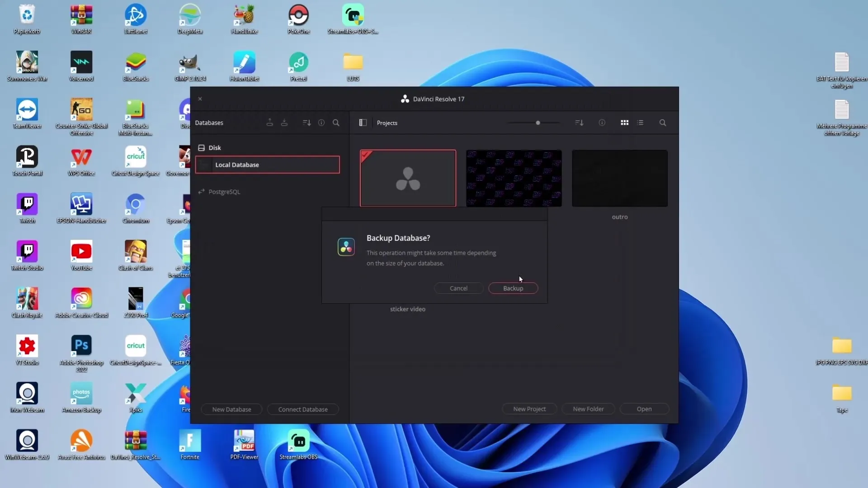Image resolution: width=868 pixels, height=488 pixels.
Task: Select the PostgreSQL category
Action: click(x=219, y=192)
